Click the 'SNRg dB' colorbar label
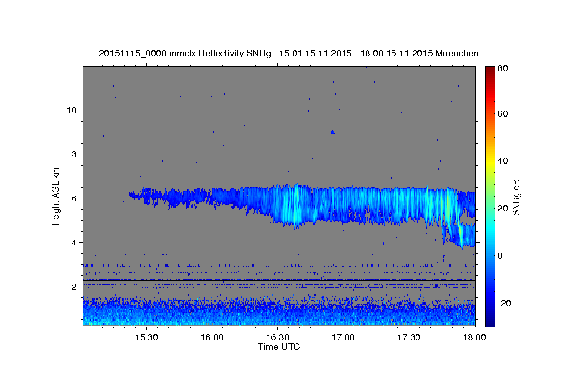588x392 pixels. (515, 197)
